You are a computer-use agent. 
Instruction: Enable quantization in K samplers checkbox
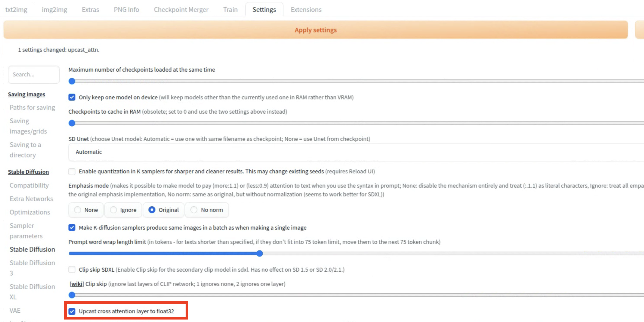coord(72,171)
